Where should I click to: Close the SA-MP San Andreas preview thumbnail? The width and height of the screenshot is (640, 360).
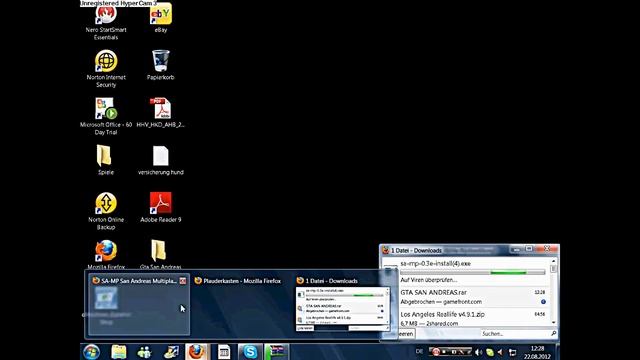(x=183, y=281)
